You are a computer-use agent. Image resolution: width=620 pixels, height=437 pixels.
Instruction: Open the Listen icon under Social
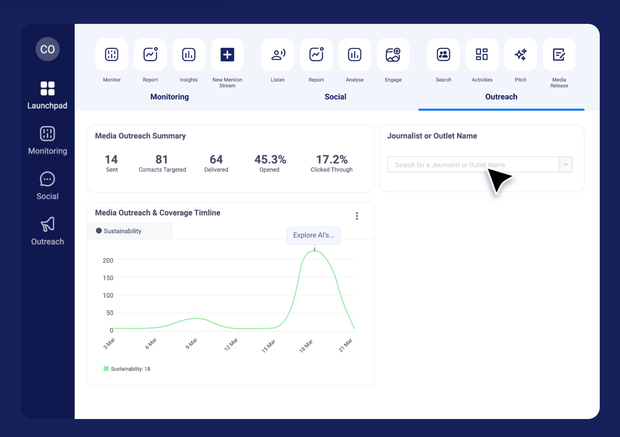click(x=278, y=55)
